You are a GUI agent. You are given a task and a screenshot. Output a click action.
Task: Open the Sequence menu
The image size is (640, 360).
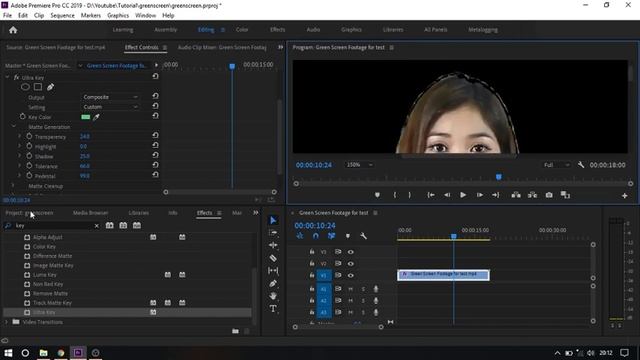(62, 16)
